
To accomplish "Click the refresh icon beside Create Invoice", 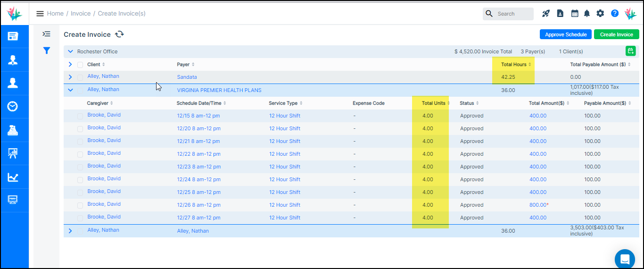I will 120,34.
